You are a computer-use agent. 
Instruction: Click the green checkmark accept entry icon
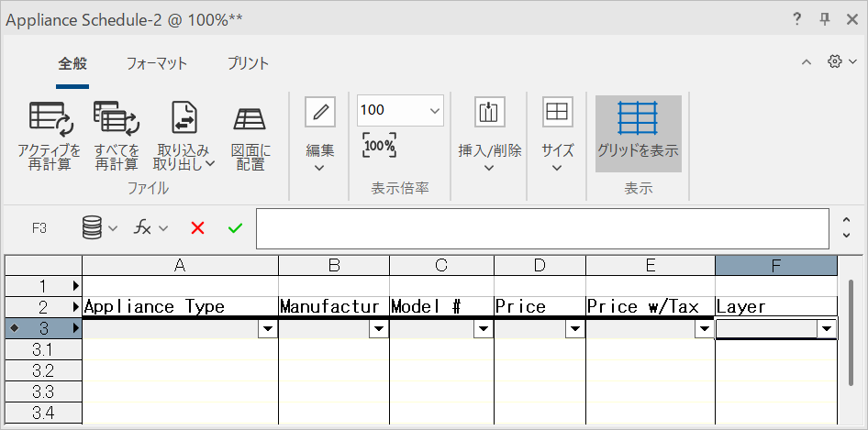point(235,228)
